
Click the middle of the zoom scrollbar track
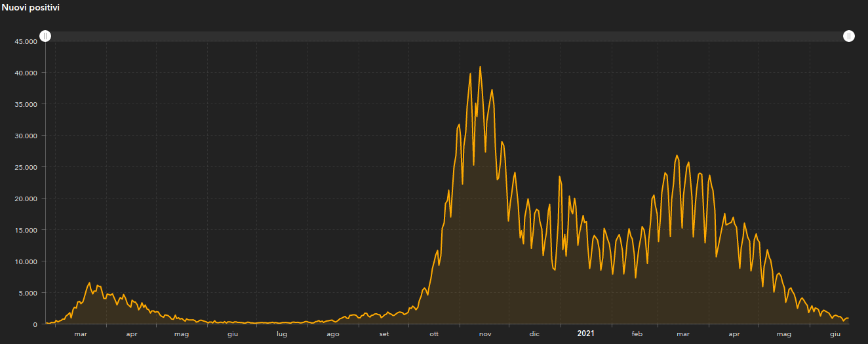click(x=447, y=36)
